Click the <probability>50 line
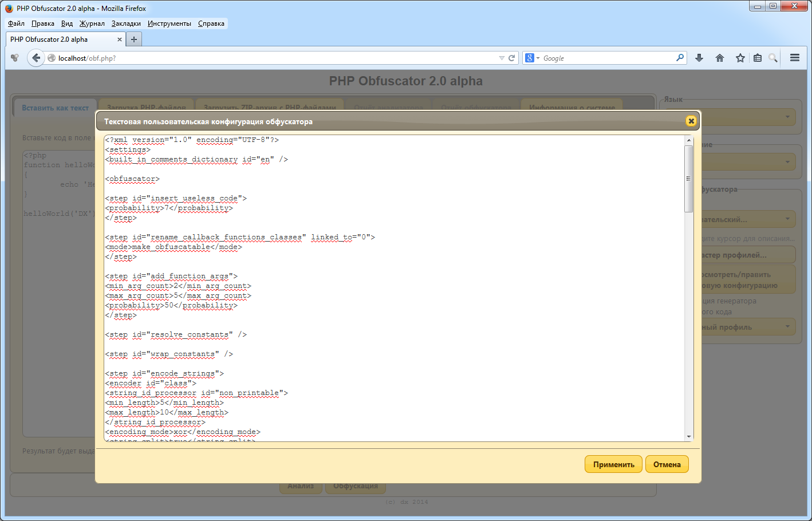Screen dimensions: 812x521 [171, 305]
